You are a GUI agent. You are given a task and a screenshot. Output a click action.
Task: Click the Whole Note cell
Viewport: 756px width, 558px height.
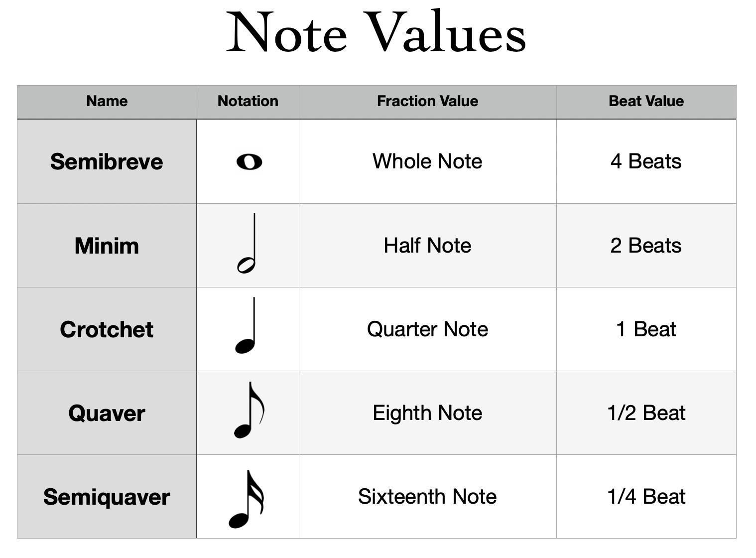[x=427, y=161]
